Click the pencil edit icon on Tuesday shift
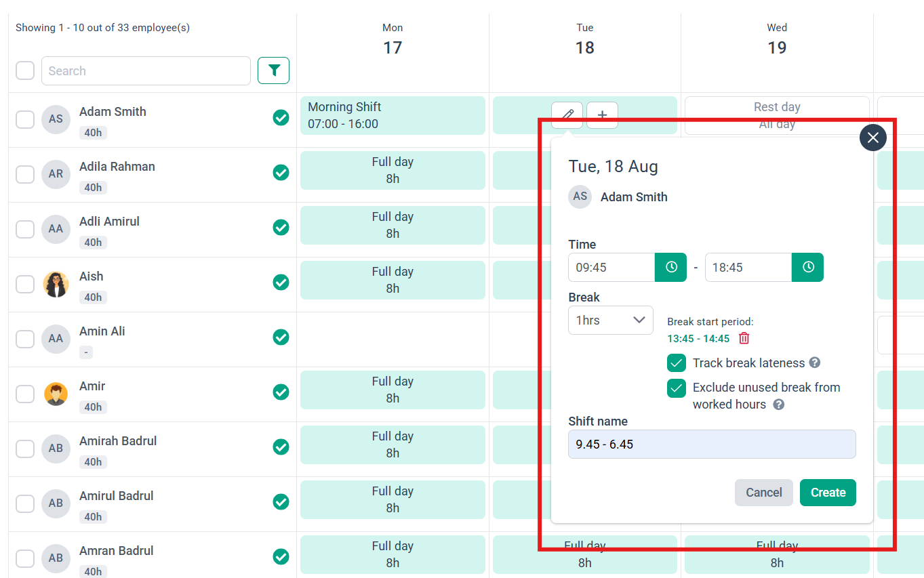The width and height of the screenshot is (924, 578). tap(567, 115)
